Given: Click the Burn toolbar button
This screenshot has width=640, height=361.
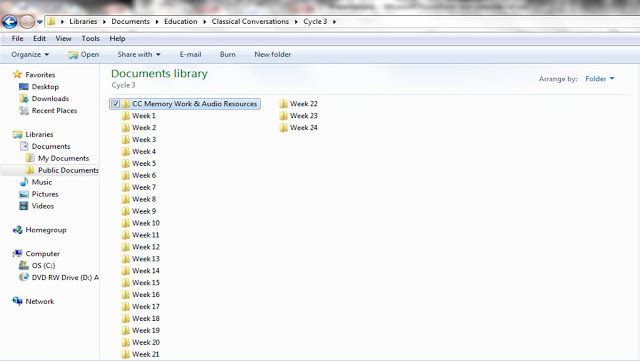Looking at the screenshot, I should click(x=227, y=54).
